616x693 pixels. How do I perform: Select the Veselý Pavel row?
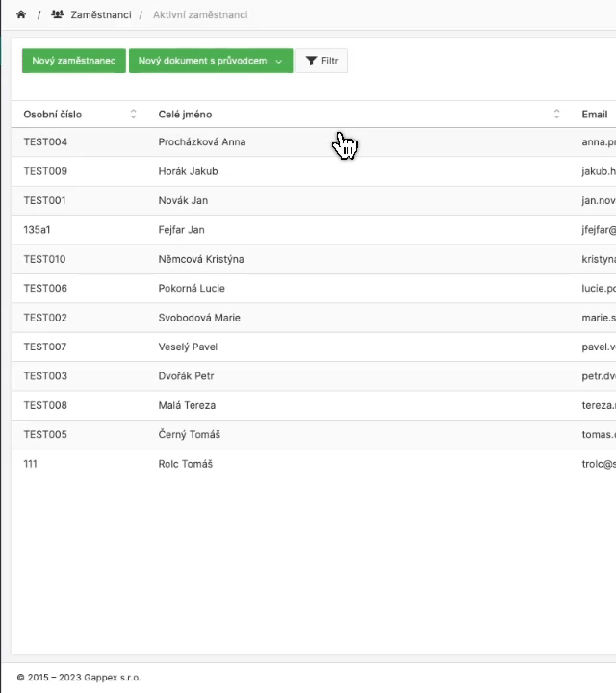click(x=187, y=346)
